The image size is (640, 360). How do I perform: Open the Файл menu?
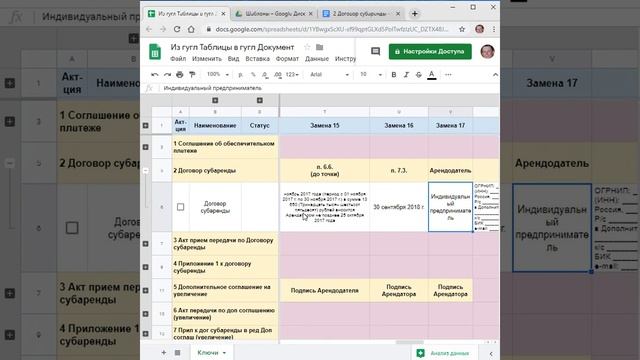(x=178, y=59)
